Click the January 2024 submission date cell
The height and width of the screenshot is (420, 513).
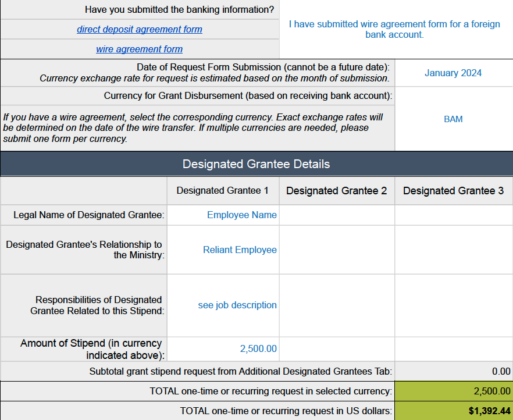[x=453, y=73]
